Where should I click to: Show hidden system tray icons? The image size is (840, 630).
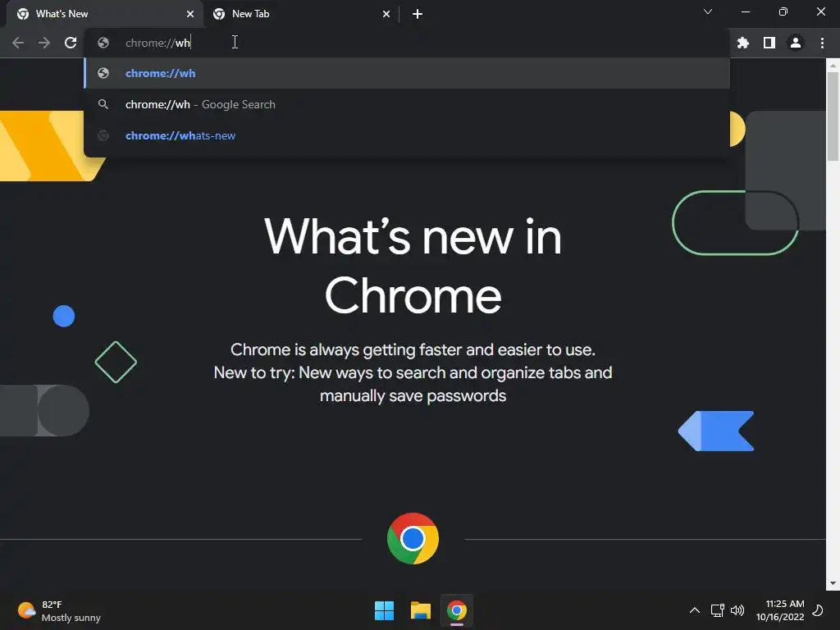pyautogui.click(x=694, y=610)
